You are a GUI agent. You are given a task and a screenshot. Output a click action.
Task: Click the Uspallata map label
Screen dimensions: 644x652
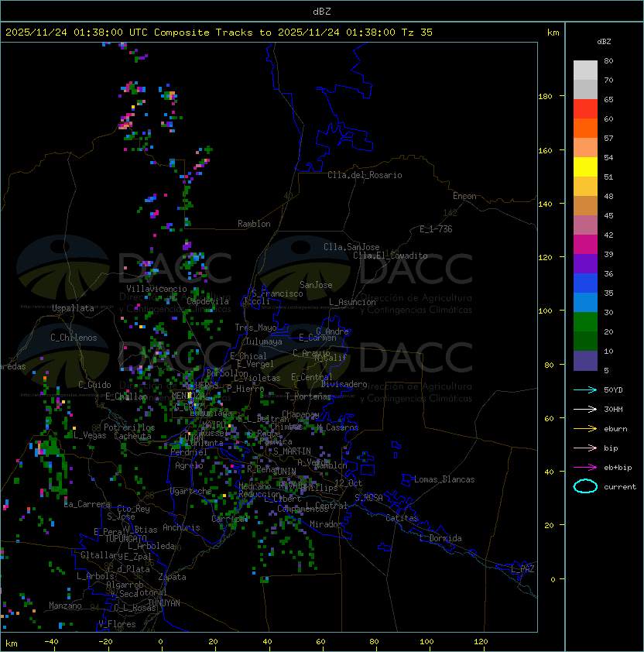(73, 308)
